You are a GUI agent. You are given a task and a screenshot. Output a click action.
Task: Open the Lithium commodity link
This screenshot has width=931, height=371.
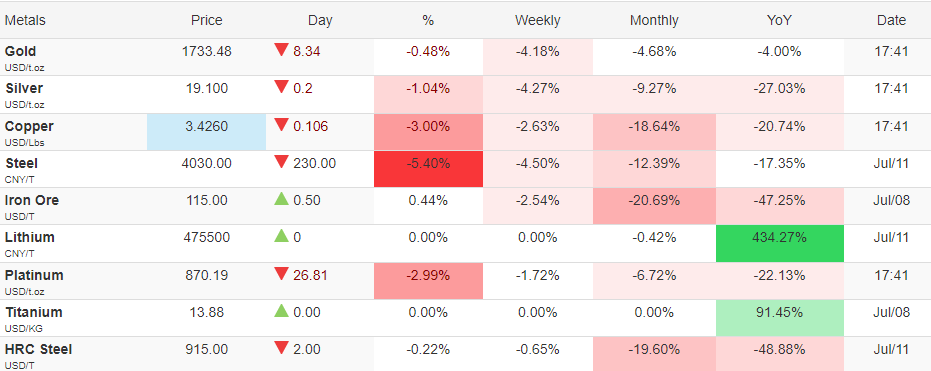coord(30,237)
